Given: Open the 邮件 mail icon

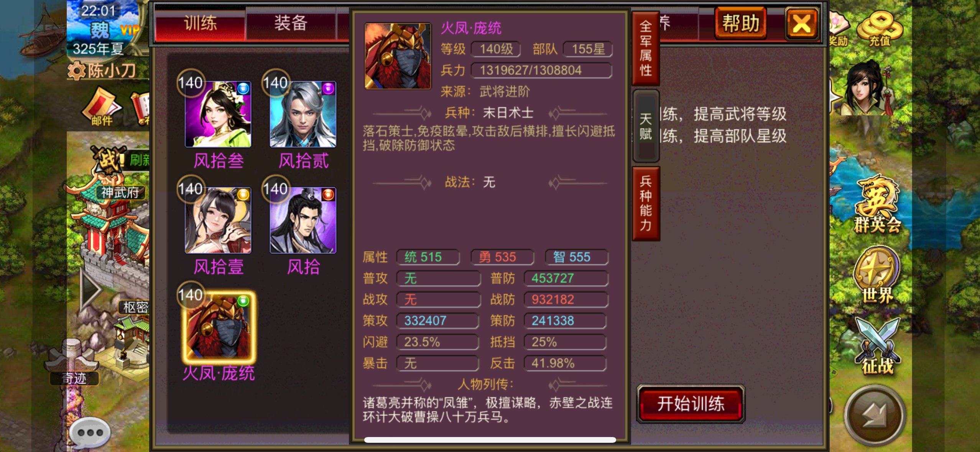Looking at the screenshot, I should pos(102,107).
